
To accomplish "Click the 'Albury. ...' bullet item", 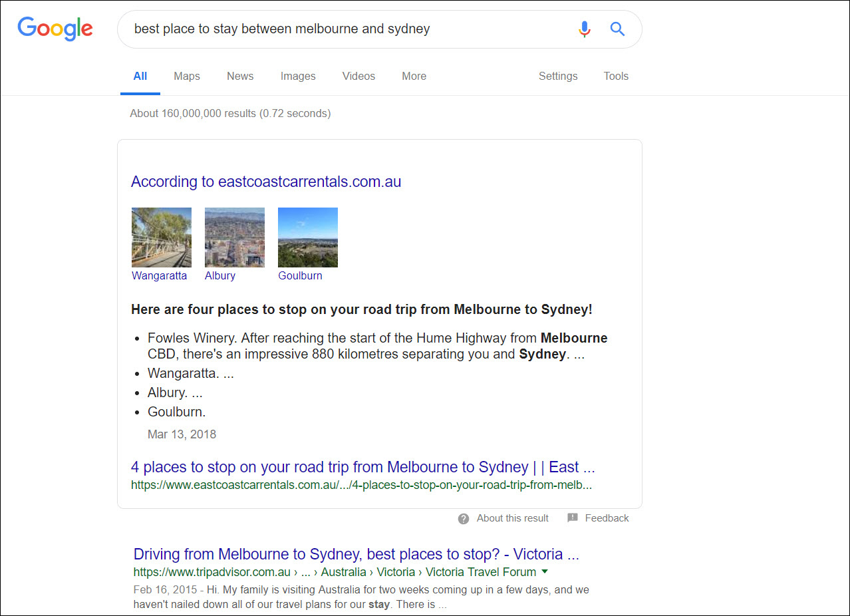I will point(175,392).
